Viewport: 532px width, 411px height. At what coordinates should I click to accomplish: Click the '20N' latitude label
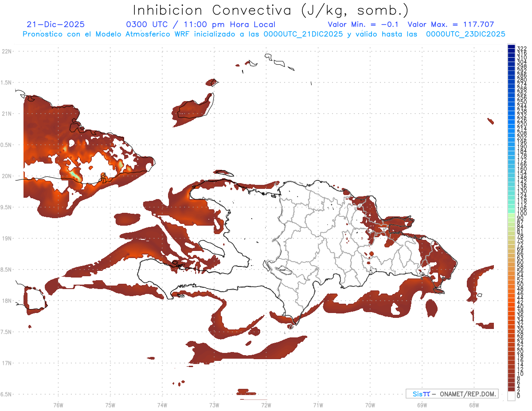tap(7, 176)
